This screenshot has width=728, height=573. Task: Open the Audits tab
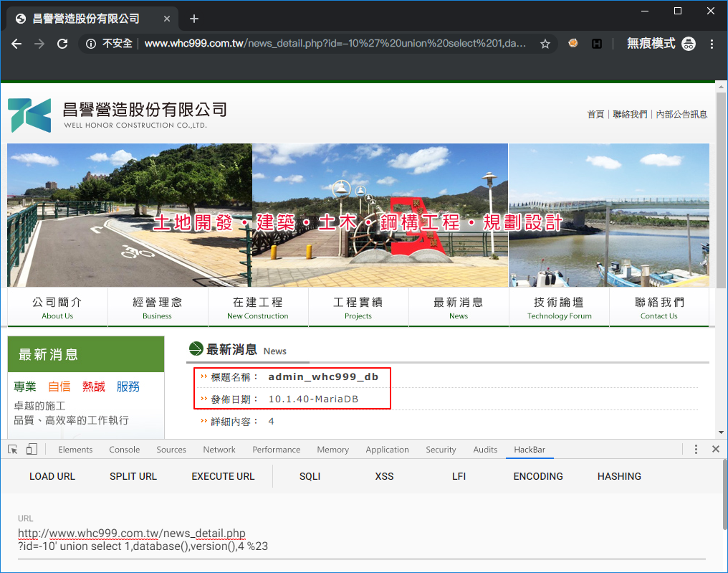point(485,450)
